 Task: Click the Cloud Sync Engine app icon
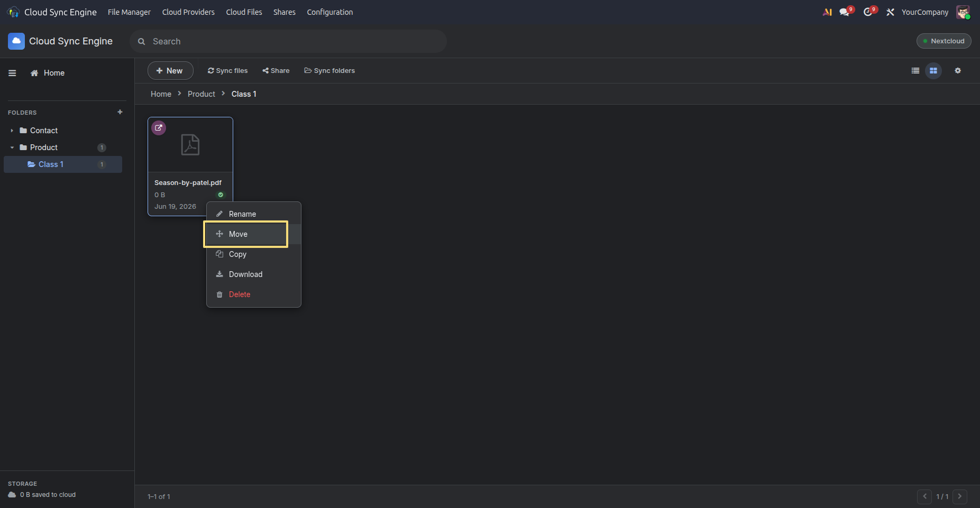point(13,12)
